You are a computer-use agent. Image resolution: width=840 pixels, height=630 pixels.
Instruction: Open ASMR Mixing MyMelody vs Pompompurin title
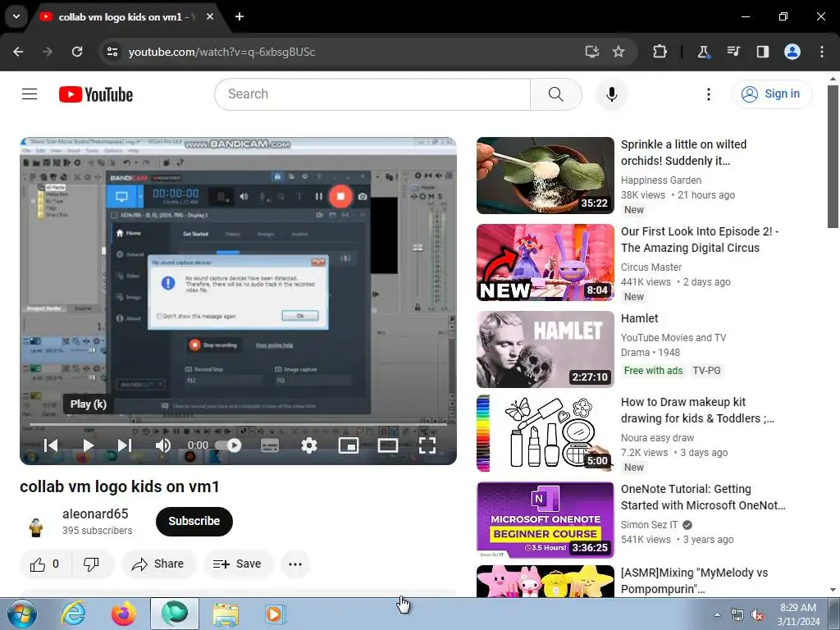(x=694, y=581)
